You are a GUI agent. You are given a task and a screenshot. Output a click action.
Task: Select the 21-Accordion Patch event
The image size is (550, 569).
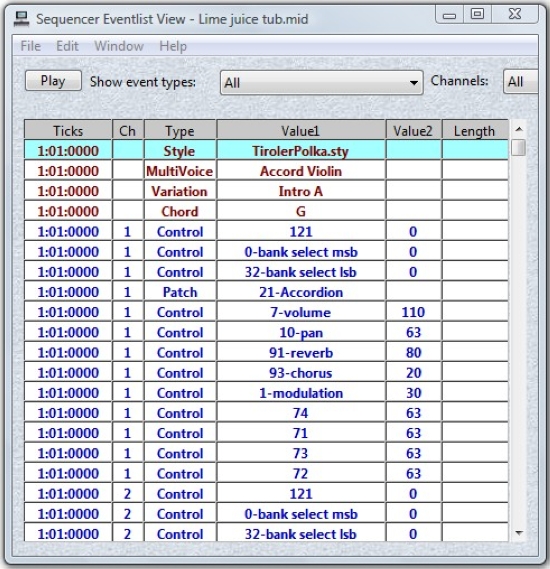(x=266, y=292)
